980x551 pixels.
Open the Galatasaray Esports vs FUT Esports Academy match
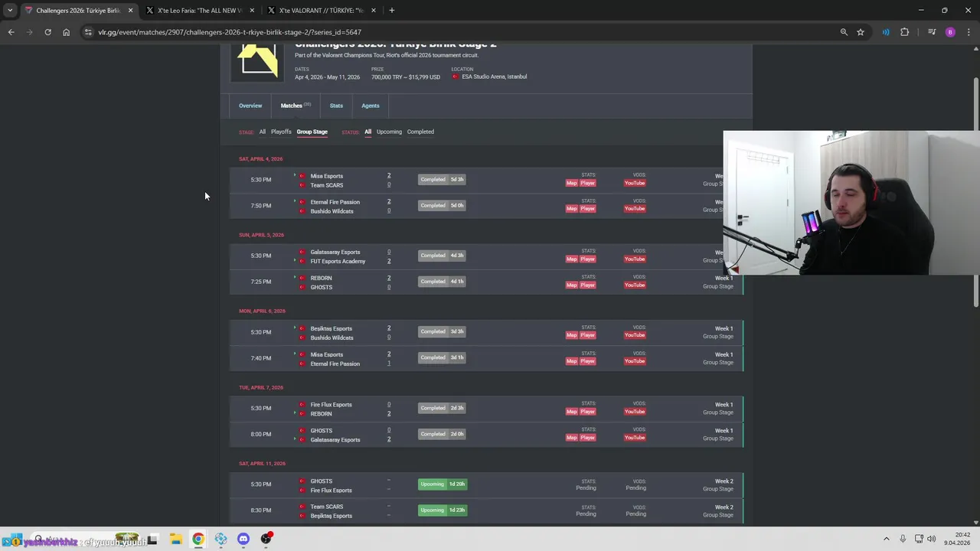(x=487, y=256)
